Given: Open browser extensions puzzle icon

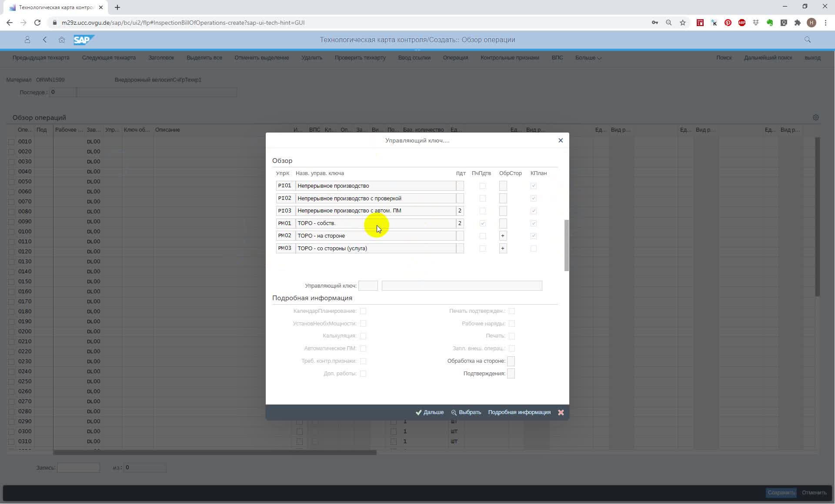Looking at the screenshot, I should click(x=798, y=23).
